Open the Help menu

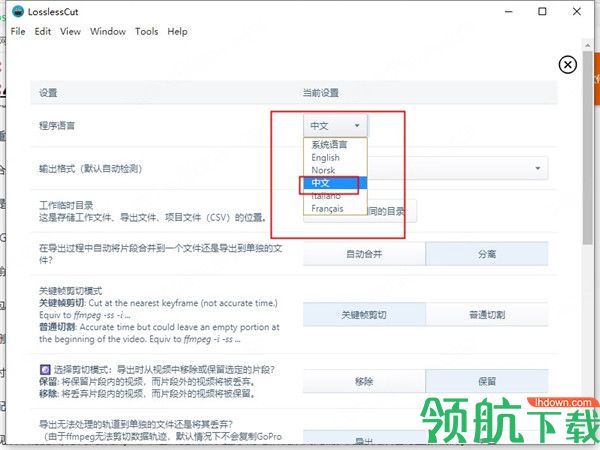click(x=177, y=31)
